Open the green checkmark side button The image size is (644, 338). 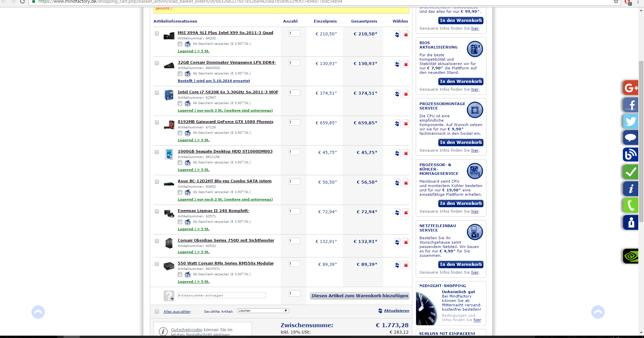point(631,172)
